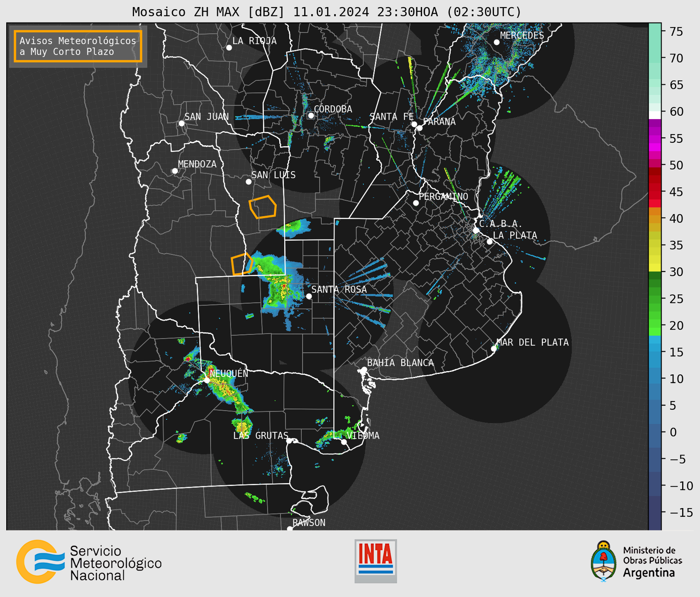This screenshot has width=700, height=597.
Task: Click the 'BAHÍA BLANCA' map label
Action: 400,363
